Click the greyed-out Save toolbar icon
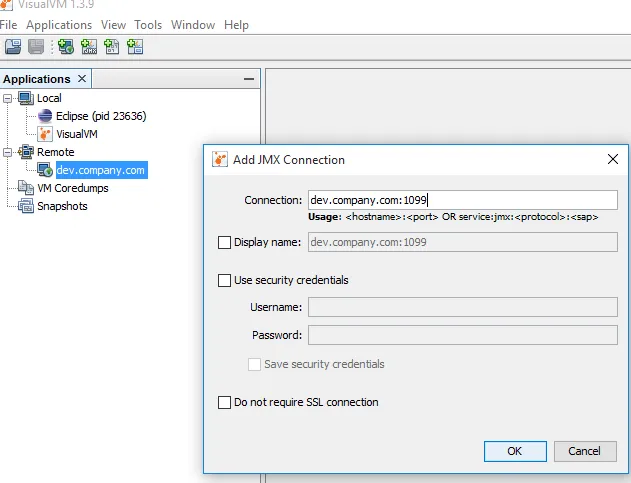Viewport: 631px width, 483px height. pyautogui.click(x=36, y=47)
